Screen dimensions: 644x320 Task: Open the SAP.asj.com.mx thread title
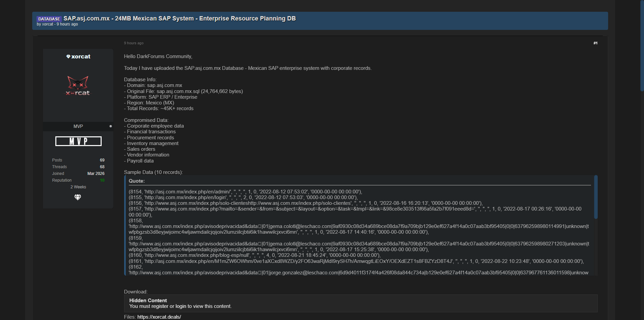pyautogui.click(x=179, y=18)
